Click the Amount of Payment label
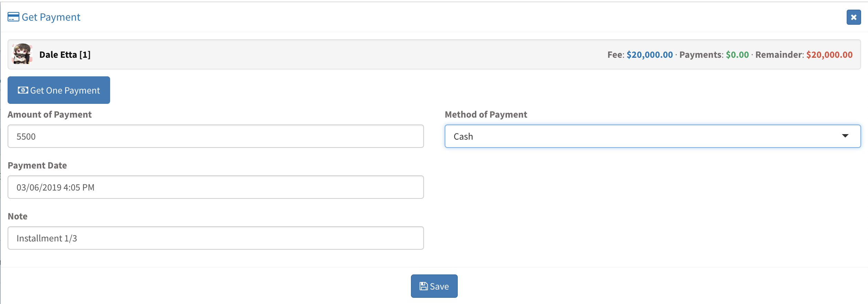868x304 pixels. [x=50, y=115]
